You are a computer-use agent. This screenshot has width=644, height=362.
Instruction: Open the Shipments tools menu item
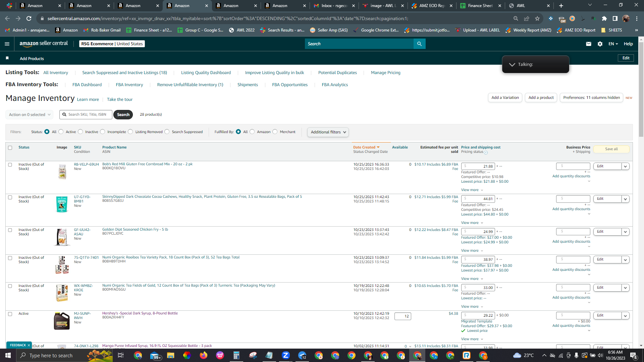tap(248, 85)
